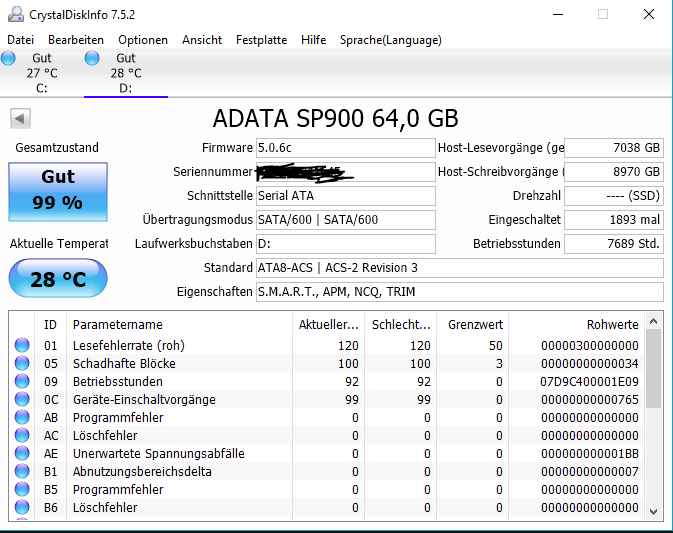This screenshot has width=673, height=533.
Task: Select the D: drive tab at 28 °C
Action: point(126,73)
